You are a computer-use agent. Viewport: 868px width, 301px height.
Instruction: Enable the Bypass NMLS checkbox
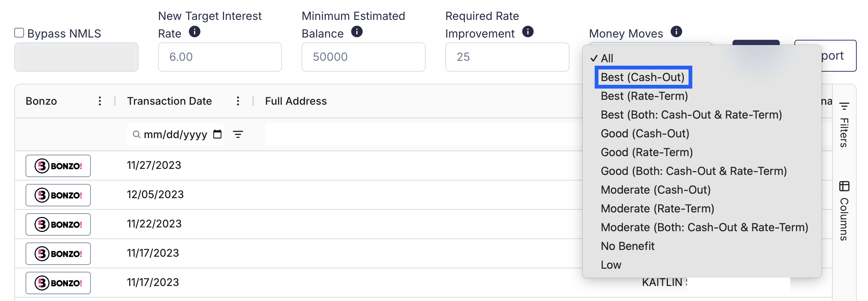[x=19, y=33]
